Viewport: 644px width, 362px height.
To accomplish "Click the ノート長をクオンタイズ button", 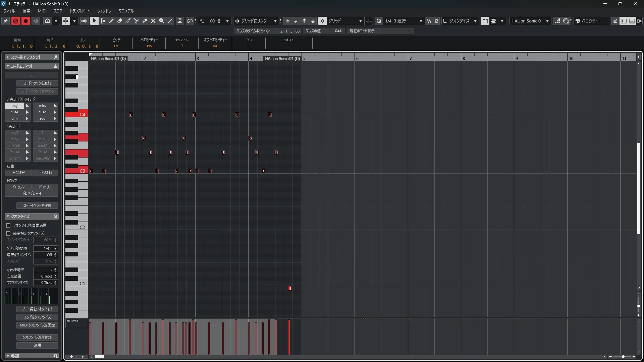I will [37, 309].
